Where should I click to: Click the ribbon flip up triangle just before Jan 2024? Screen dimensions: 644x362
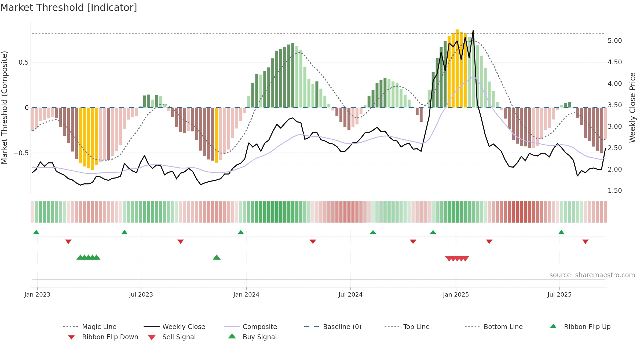click(x=241, y=232)
